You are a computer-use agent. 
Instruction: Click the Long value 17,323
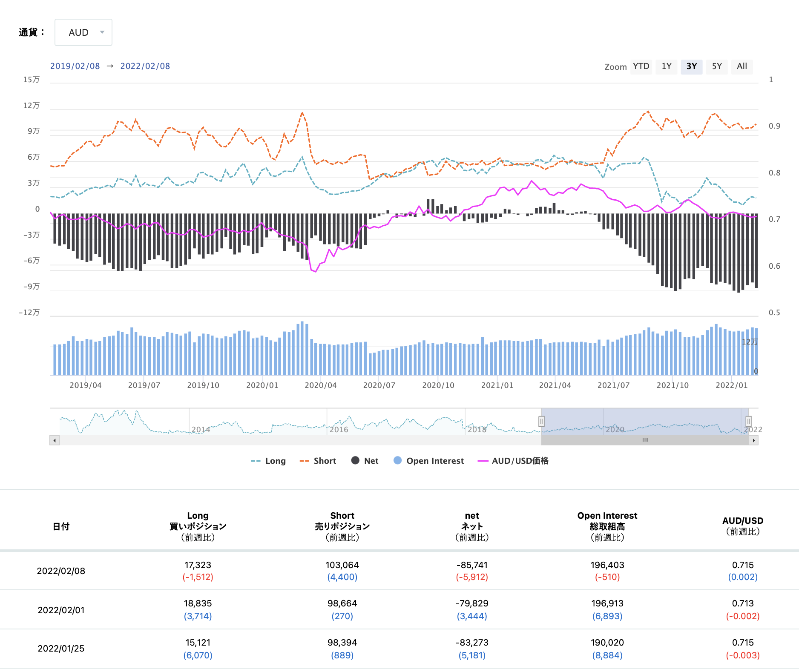[x=198, y=565]
